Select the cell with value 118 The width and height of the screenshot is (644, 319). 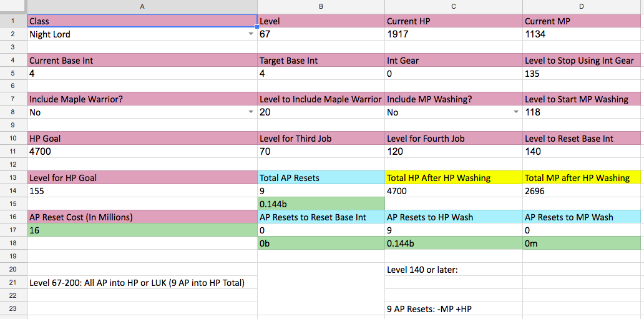[x=582, y=112]
